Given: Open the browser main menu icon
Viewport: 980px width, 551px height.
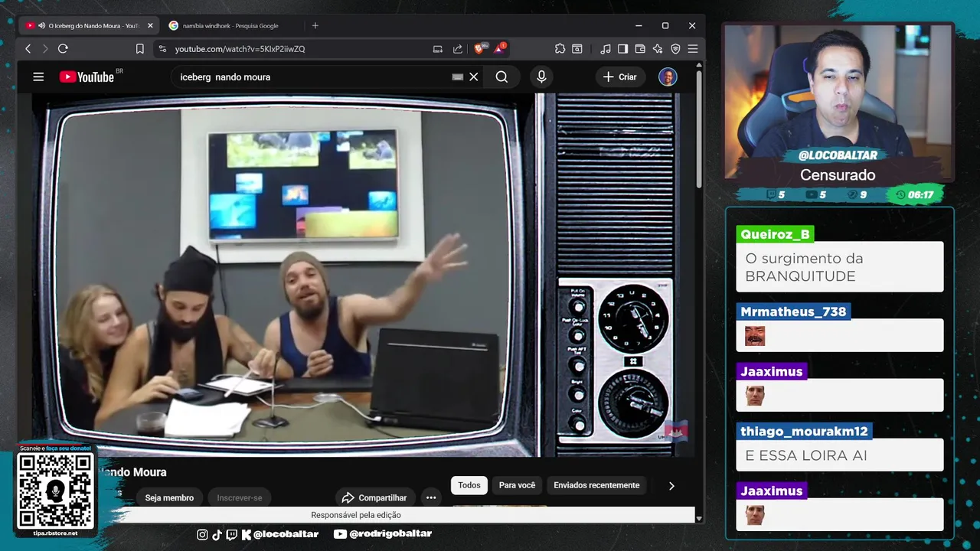Looking at the screenshot, I should (693, 48).
